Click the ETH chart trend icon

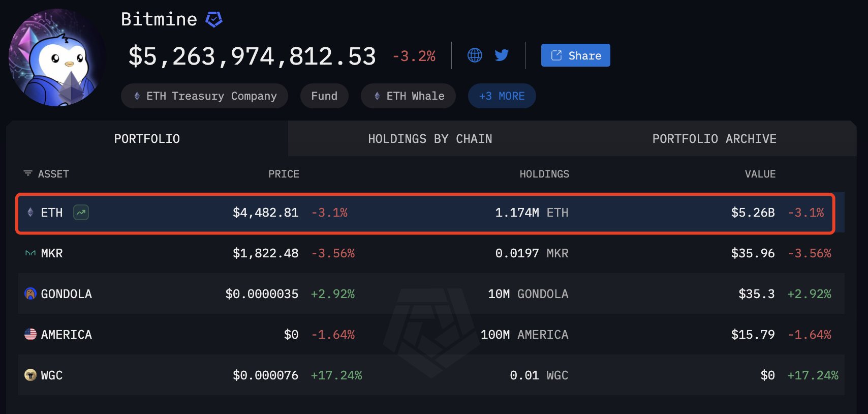click(x=81, y=212)
